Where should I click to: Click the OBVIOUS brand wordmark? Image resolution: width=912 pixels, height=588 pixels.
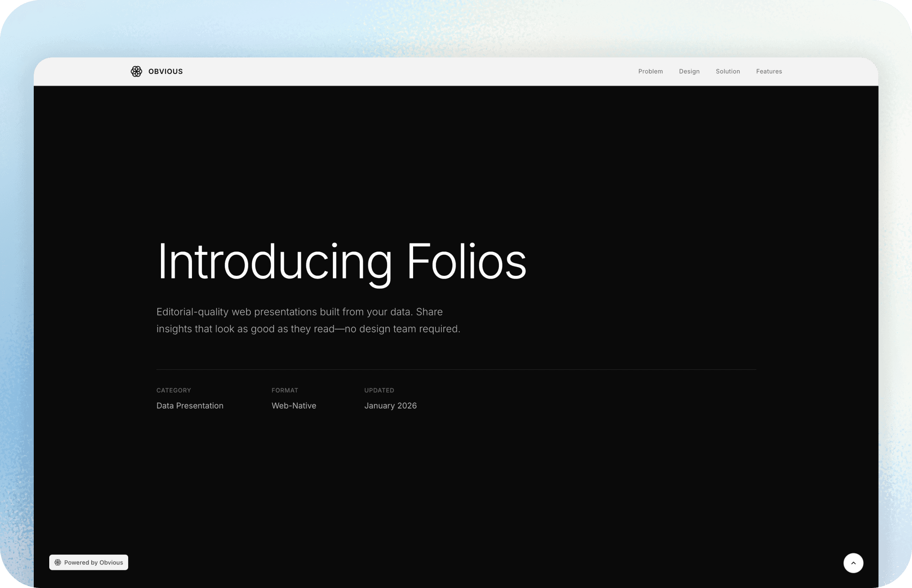point(166,72)
